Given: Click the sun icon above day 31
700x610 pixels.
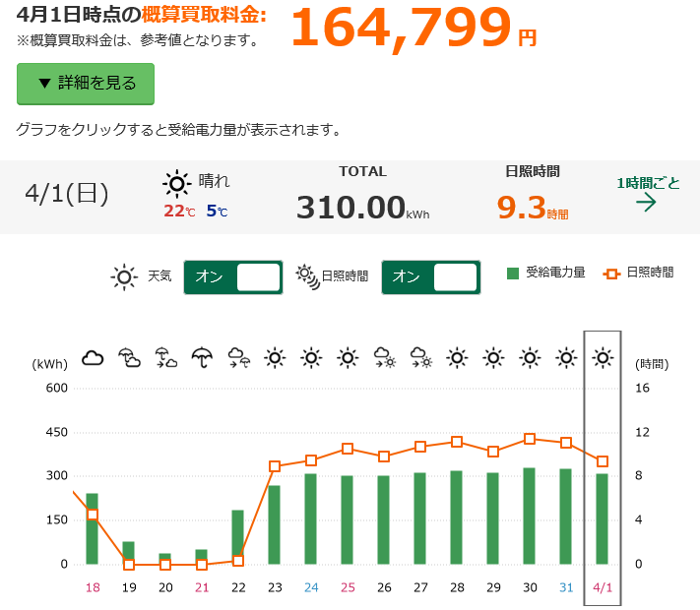Looking at the screenshot, I should (x=566, y=358).
